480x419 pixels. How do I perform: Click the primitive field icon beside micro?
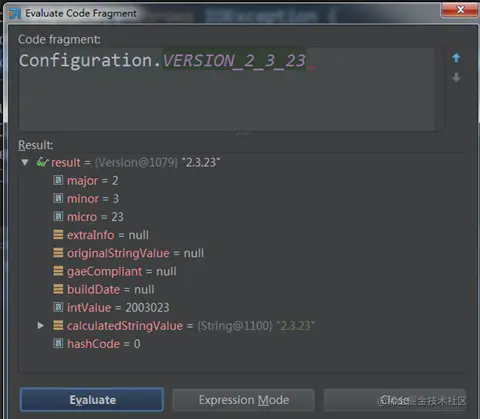(x=58, y=216)
